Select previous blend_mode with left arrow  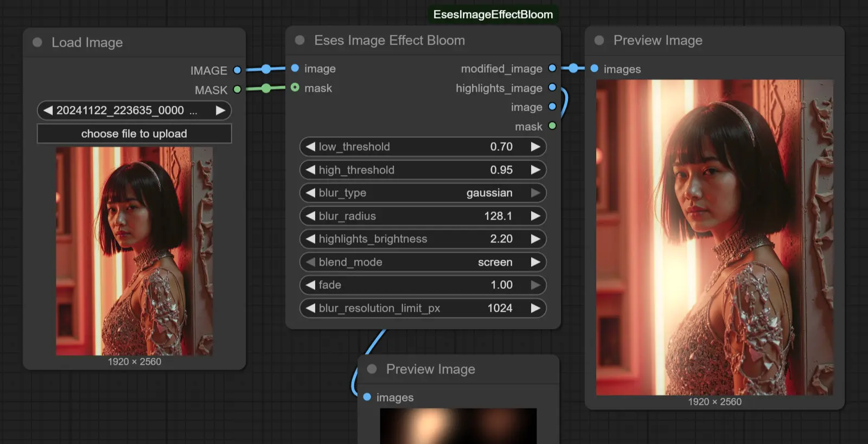(310, 262)
